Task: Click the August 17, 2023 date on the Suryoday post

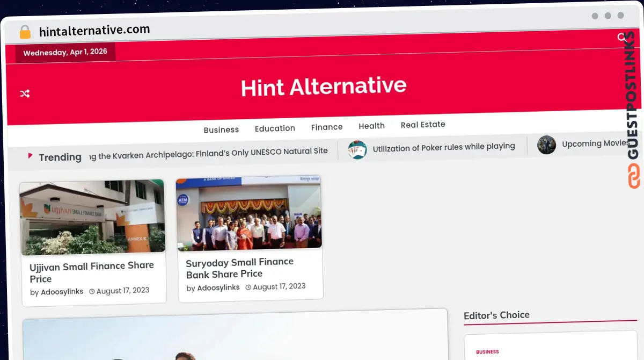Action: pyautogui.click(x=279, y=286)
